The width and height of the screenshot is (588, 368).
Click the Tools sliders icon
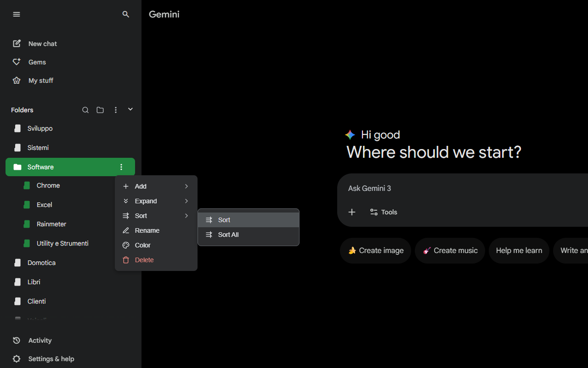pyautogui.click(x=374, y=212)
